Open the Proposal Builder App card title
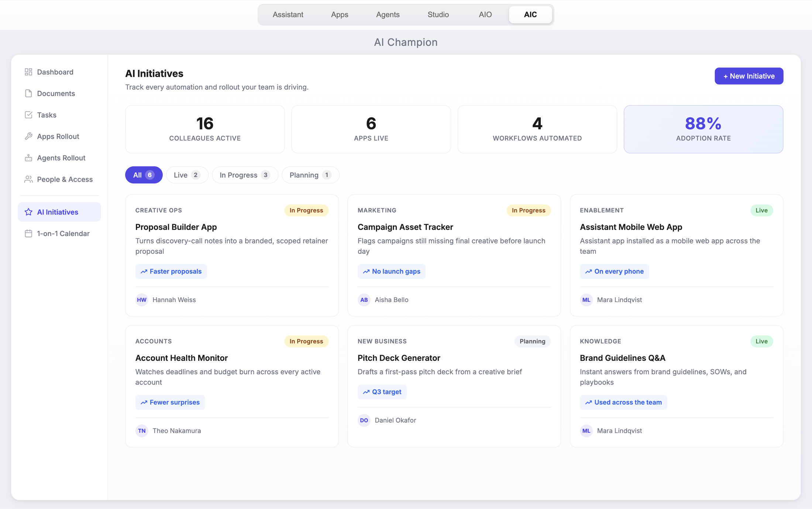 pyautogui.click(x=176, y=227)
